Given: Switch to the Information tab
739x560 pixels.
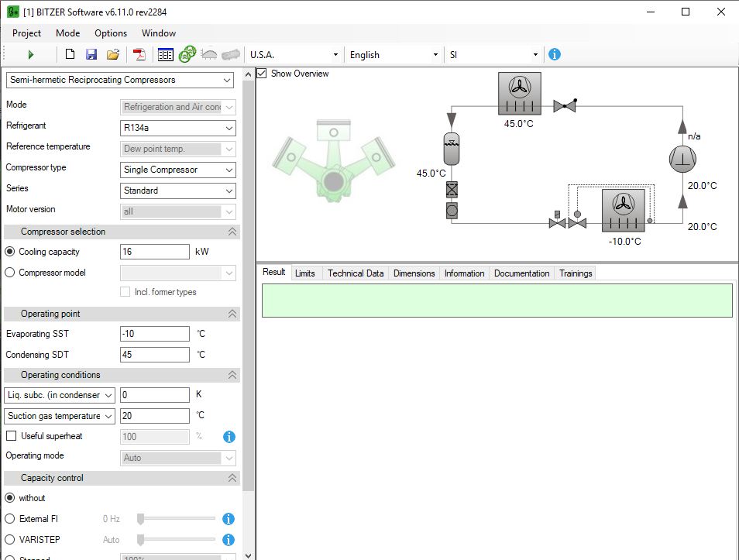Looking at the screenshot, I should click(x=465, y=273).
